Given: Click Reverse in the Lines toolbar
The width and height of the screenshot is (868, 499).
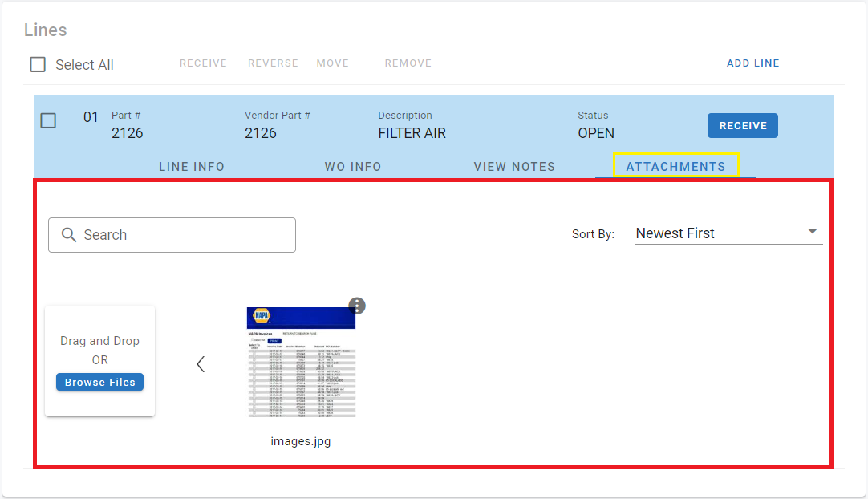Looking at the screenshot, I should 273,63.
